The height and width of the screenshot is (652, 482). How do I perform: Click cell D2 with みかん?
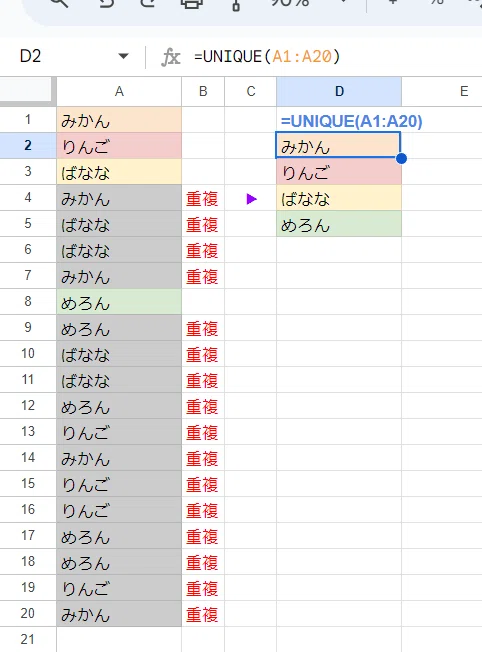[339, 145]
